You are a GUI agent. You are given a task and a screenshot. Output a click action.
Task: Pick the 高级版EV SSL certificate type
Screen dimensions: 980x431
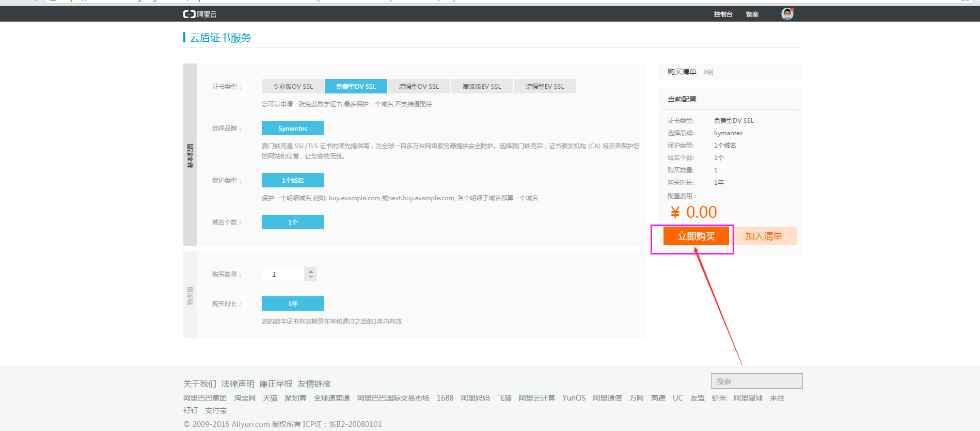(x=482, y=87)
